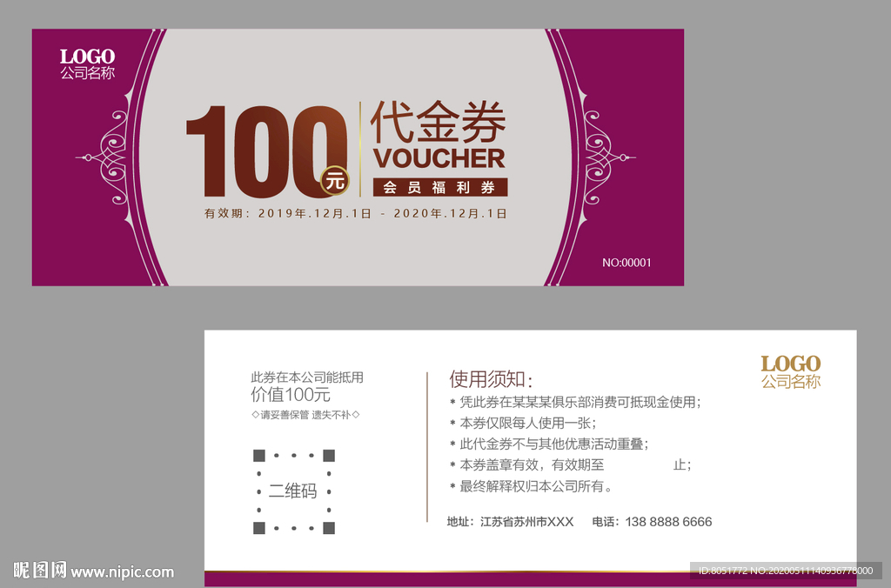Click the 会员福利券 brown banner

[439, 188]
